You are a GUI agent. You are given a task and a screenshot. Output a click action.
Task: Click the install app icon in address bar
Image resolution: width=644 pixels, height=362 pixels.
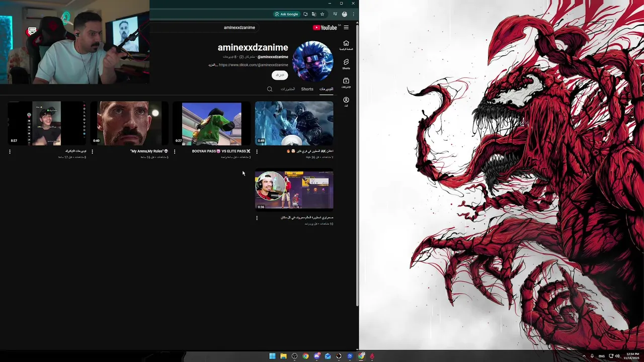[305, 14]
